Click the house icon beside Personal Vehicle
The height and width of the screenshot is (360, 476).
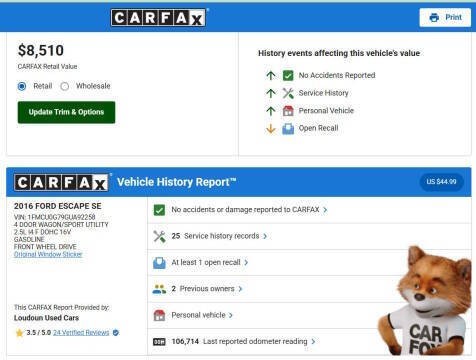[x=288, y=111]
